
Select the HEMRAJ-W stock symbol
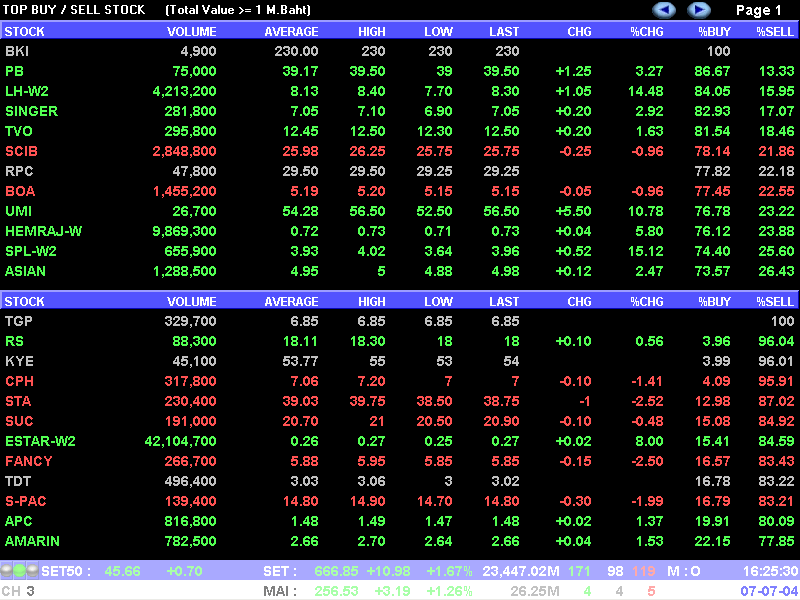(43, 231)
